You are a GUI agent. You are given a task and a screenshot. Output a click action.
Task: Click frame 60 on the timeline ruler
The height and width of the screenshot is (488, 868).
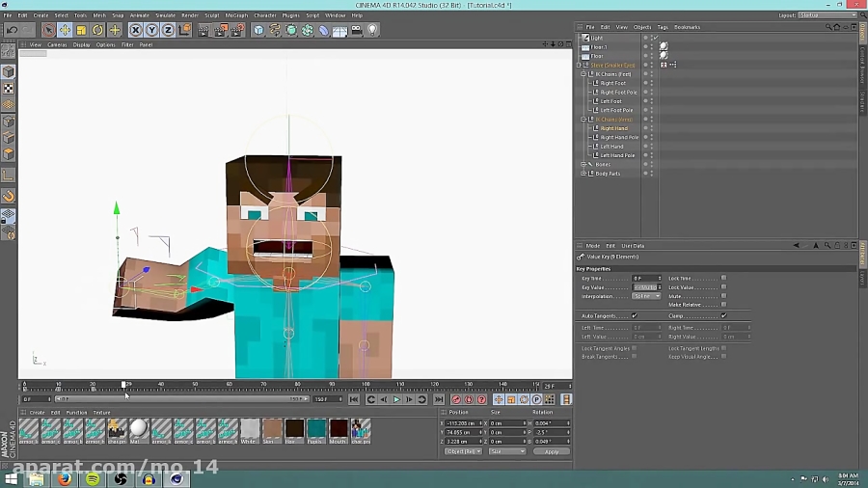click(230, 385)
